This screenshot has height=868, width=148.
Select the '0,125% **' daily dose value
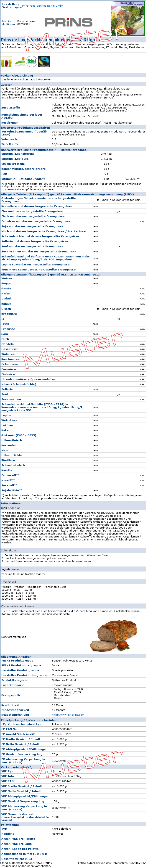[x=133, y=179]
